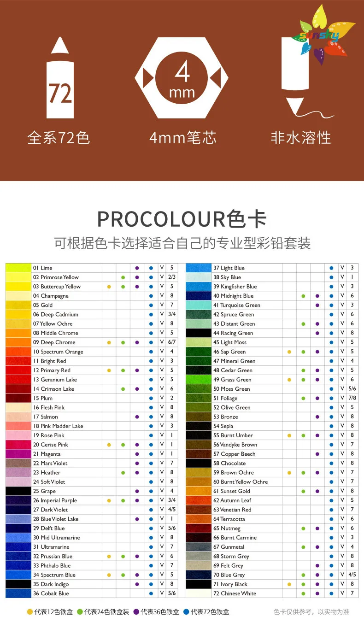Click the '14 Crimson Lake' label
364x634 pixels.
click(x=53, y=389)
